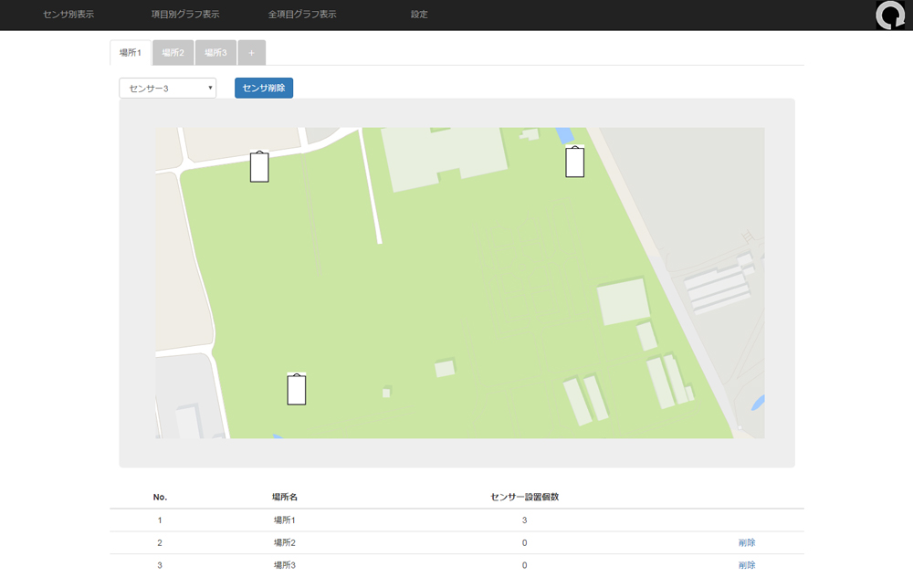Select the 場所1 tab
The height and width of the screenshot is (588, 913).
click(130, 53)
